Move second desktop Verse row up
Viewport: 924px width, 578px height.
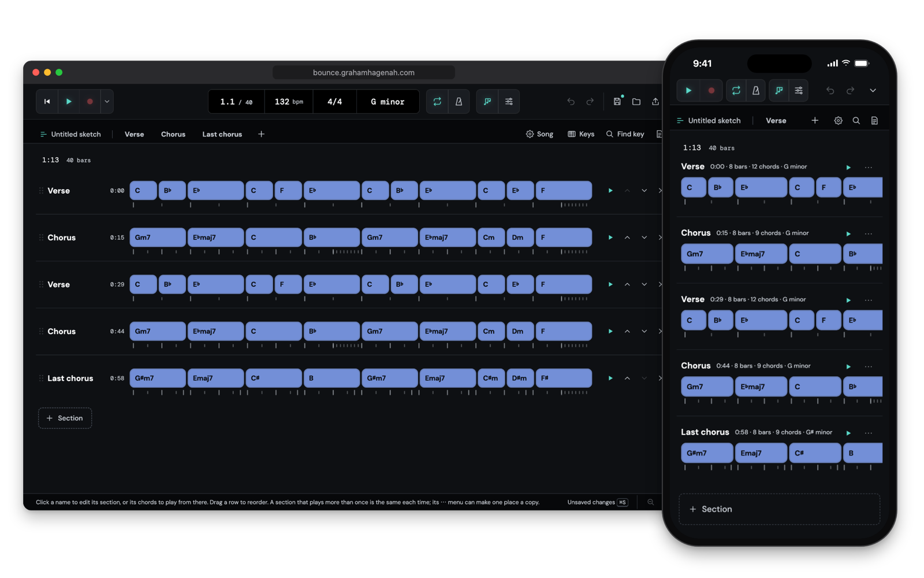(627, 284)
